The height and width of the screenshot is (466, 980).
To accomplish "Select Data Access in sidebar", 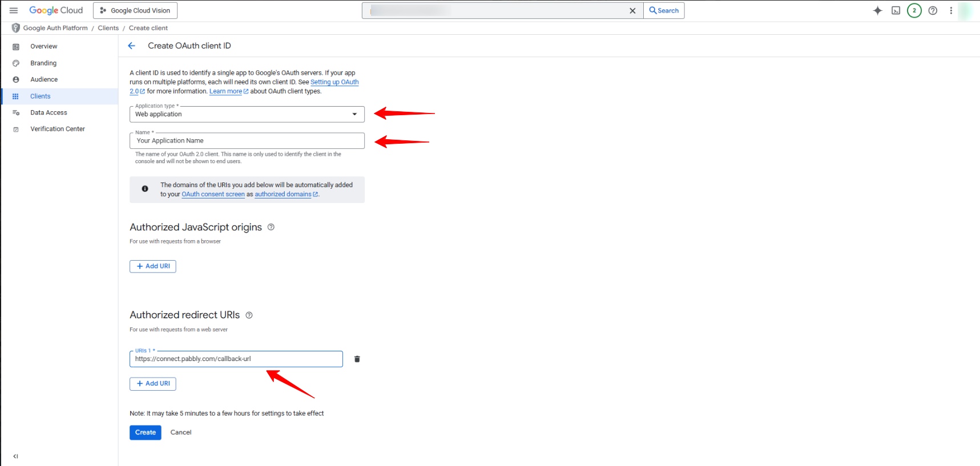I will click(49, 113).
